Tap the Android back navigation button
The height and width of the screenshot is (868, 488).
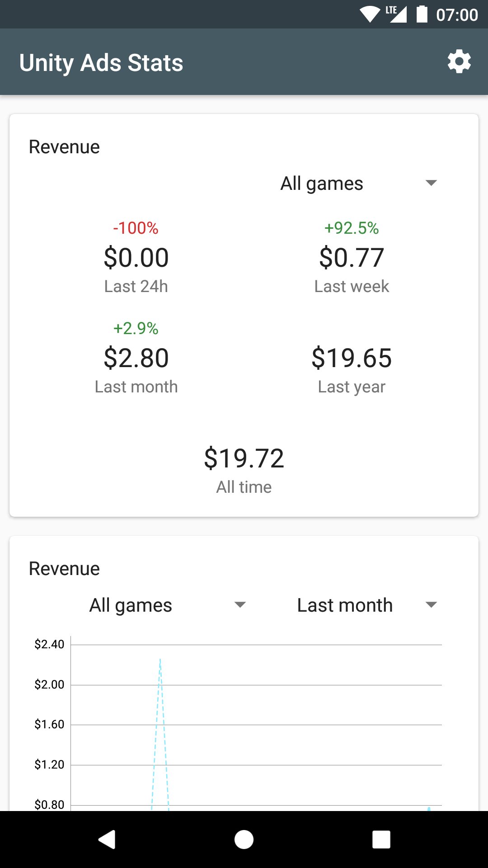(108, 840)
